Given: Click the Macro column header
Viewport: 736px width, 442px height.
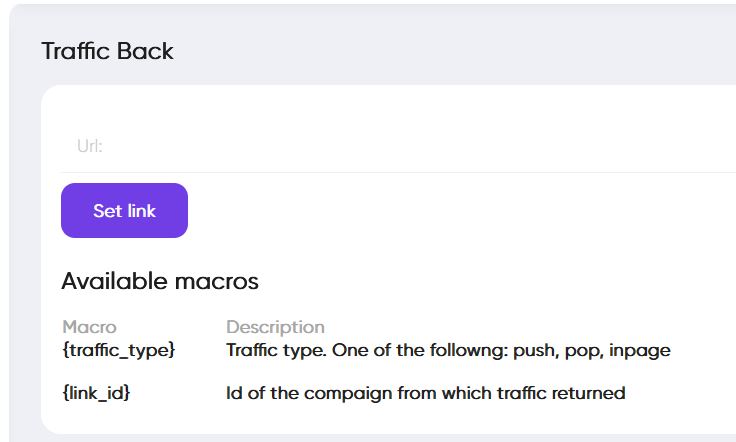Looking at the screenshot, I should 89,327.
